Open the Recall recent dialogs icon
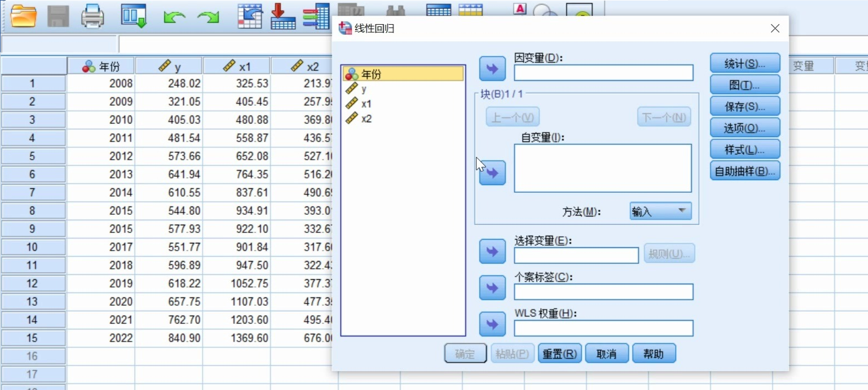The width and height of the screenshot is (868, 390). [x=134, y=15]
